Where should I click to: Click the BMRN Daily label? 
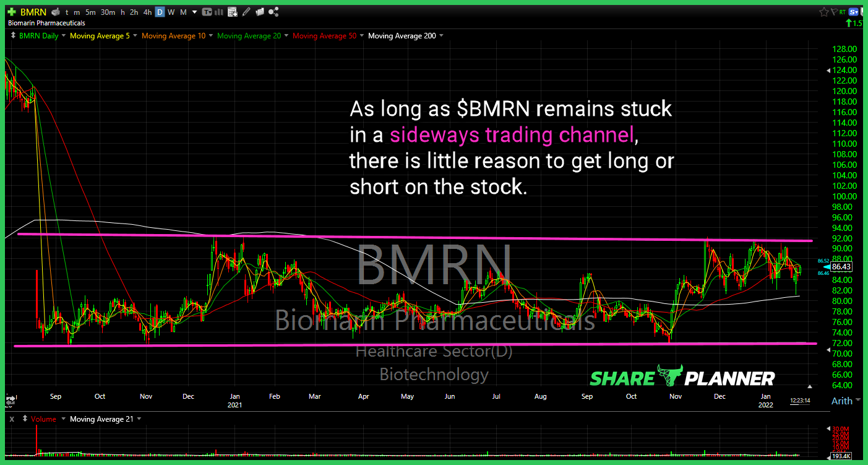[x=38, y=35]
